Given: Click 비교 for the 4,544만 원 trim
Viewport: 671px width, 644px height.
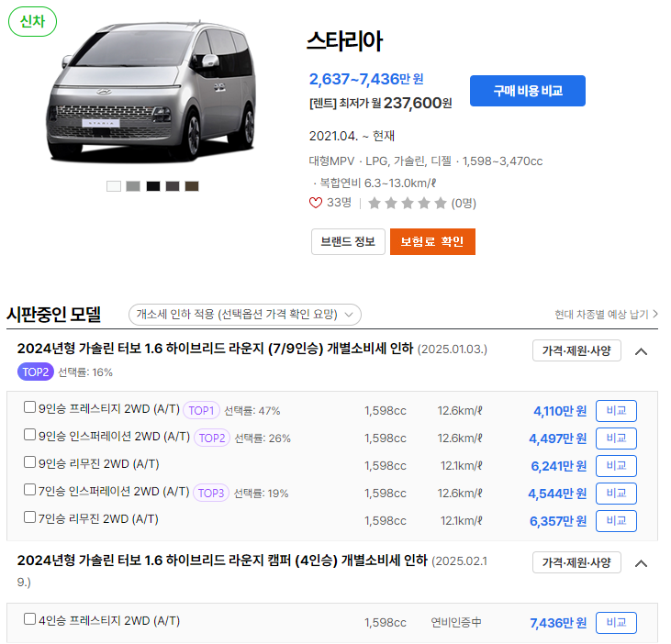Looking at the screenshot, I should 616,493.
